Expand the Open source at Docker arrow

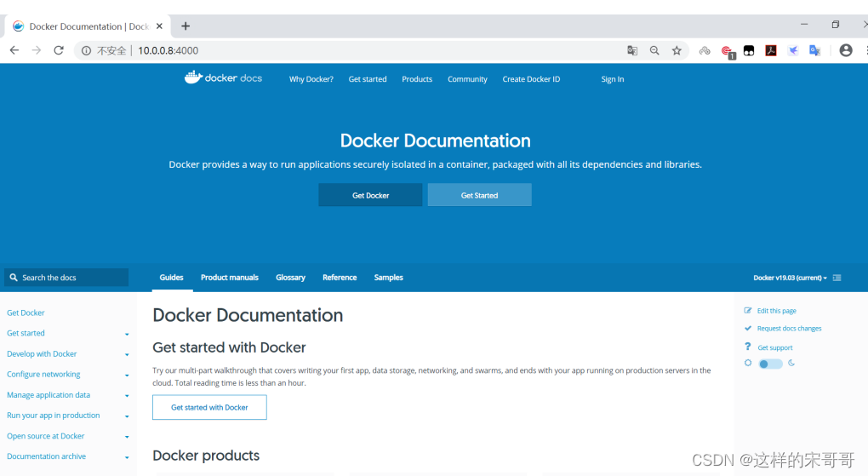coord(127,437)
